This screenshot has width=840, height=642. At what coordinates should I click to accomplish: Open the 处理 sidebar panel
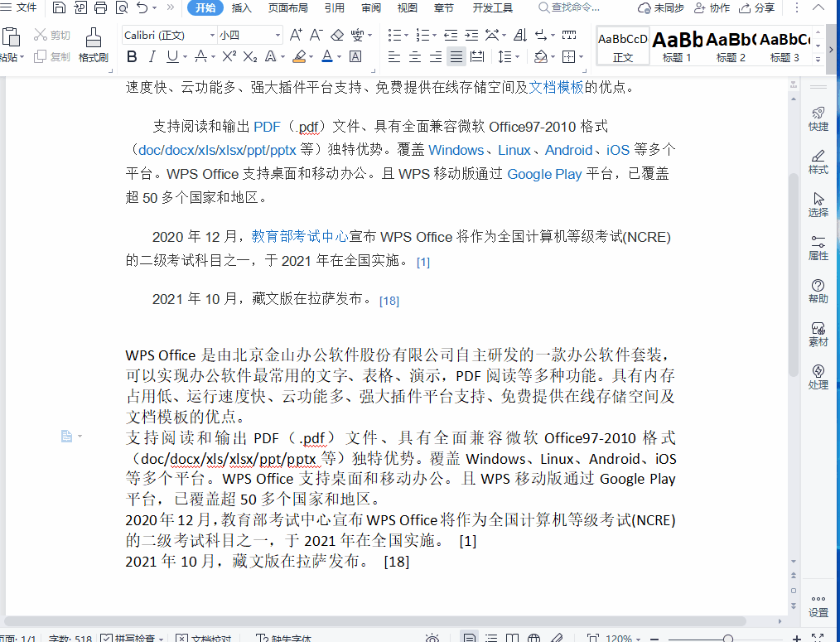[818, 377]
